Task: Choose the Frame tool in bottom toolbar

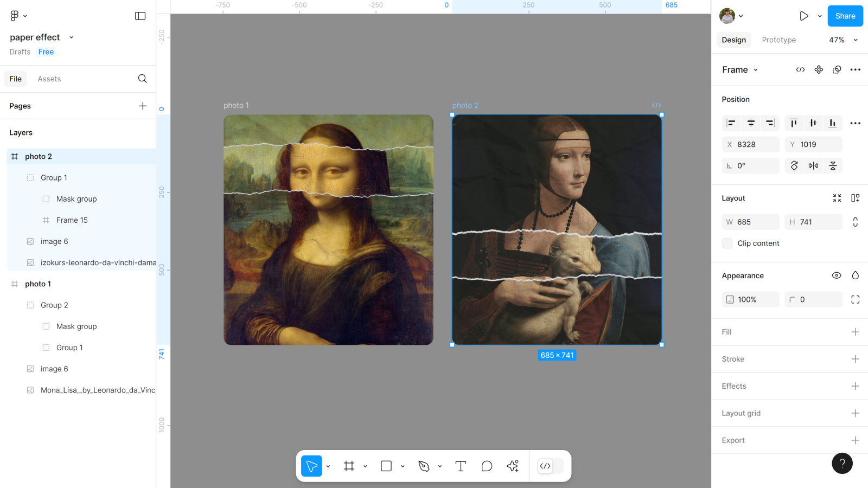Action: click(x=349, y=466)
